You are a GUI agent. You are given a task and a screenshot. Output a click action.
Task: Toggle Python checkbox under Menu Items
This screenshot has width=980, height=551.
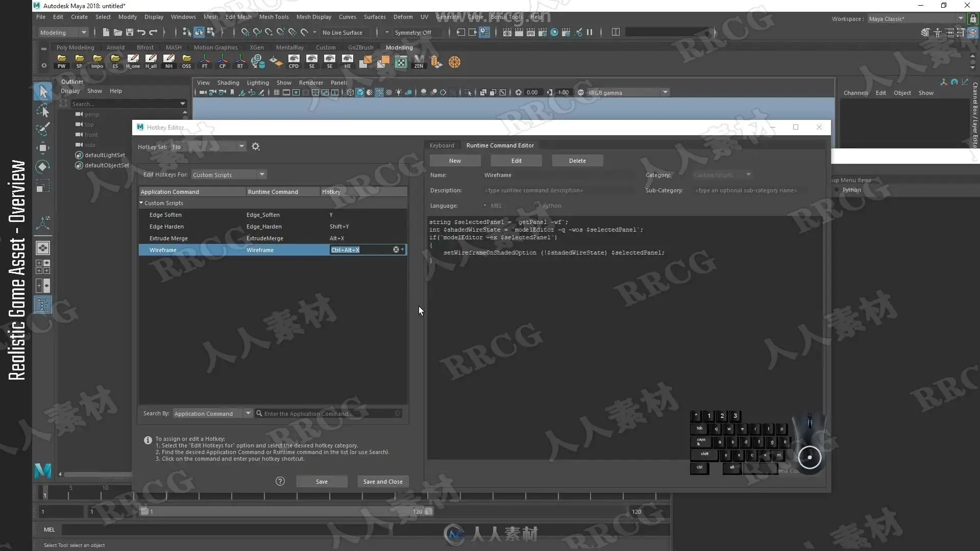(x=837, y=190)
